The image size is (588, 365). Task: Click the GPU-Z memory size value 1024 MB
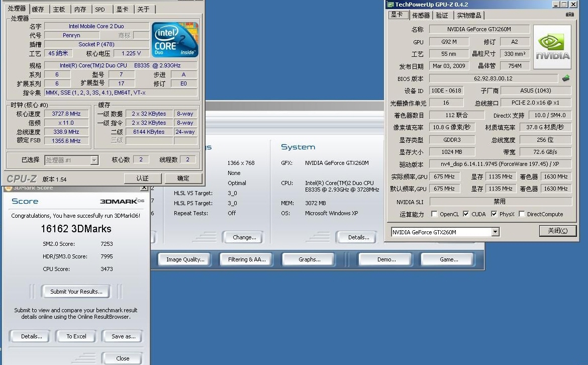click(452, 152)
